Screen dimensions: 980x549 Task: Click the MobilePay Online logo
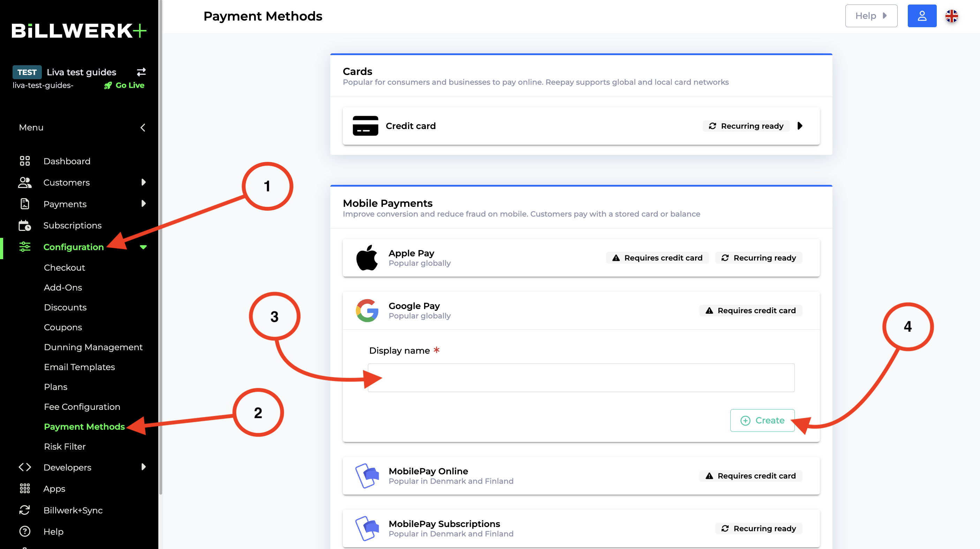tap(367, 475)
